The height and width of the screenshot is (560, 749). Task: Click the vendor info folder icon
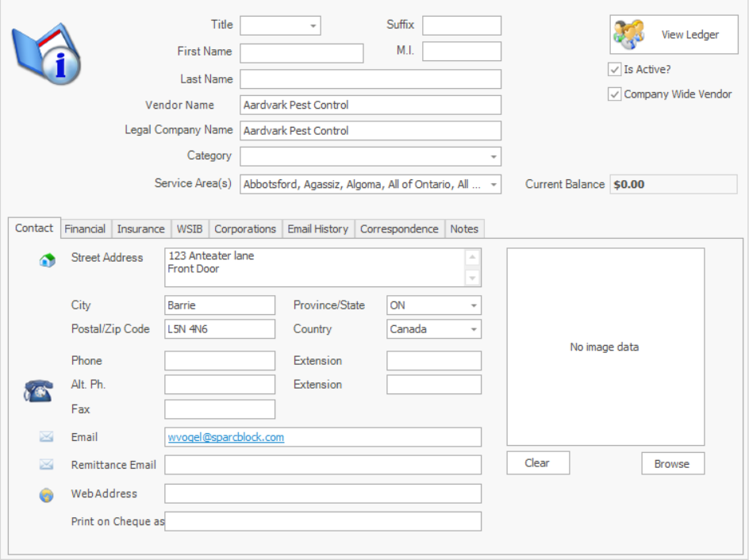tap(46, 54)
